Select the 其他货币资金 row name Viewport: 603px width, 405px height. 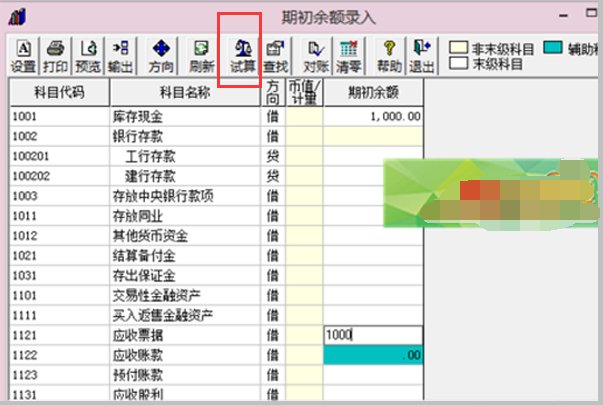150,236
